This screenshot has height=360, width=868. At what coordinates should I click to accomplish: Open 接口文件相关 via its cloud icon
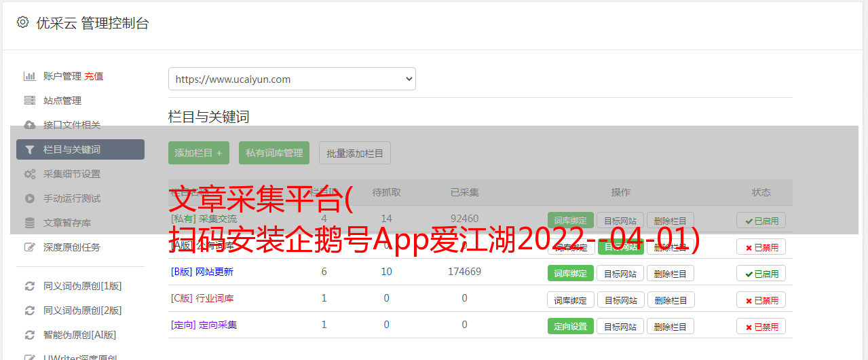coord(30,125)
